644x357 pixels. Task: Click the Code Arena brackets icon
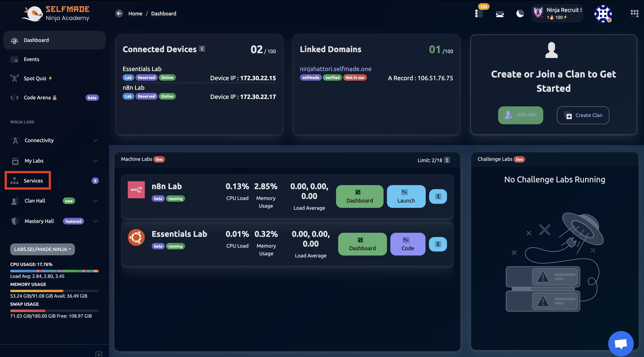pos(14,98)
